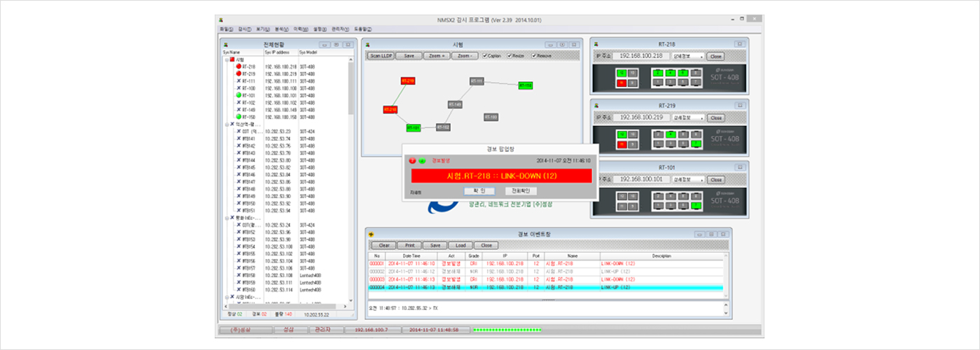Click the green status dot of RT-150 in the tree
This screenshot has height=350, width=980.
pyautogui.click(x=239, y=117)
